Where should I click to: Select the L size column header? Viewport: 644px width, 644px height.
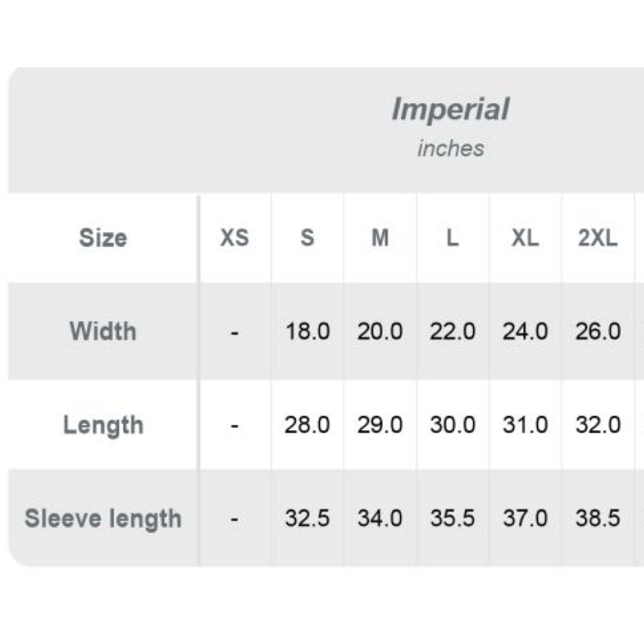click(452, 238)
